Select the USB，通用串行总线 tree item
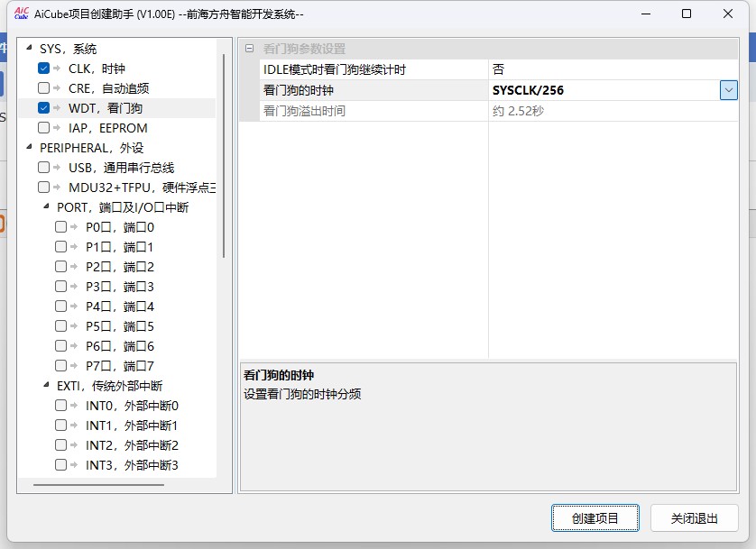 click(x=121, y=167)
